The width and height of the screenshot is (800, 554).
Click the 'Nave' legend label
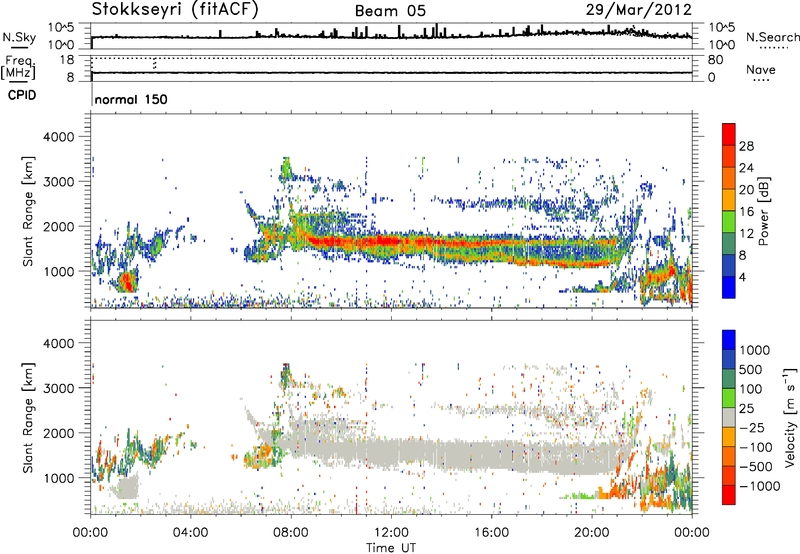point(760,69)
